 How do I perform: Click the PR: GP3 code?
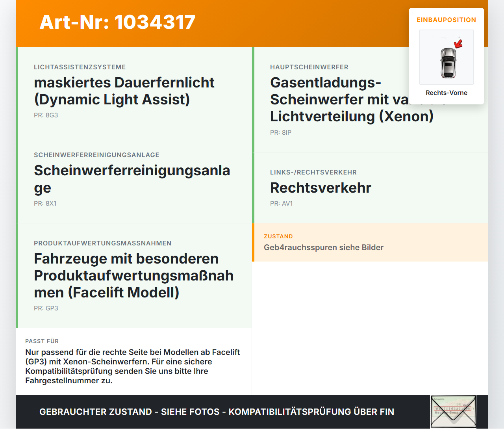(x=46, y=308)
